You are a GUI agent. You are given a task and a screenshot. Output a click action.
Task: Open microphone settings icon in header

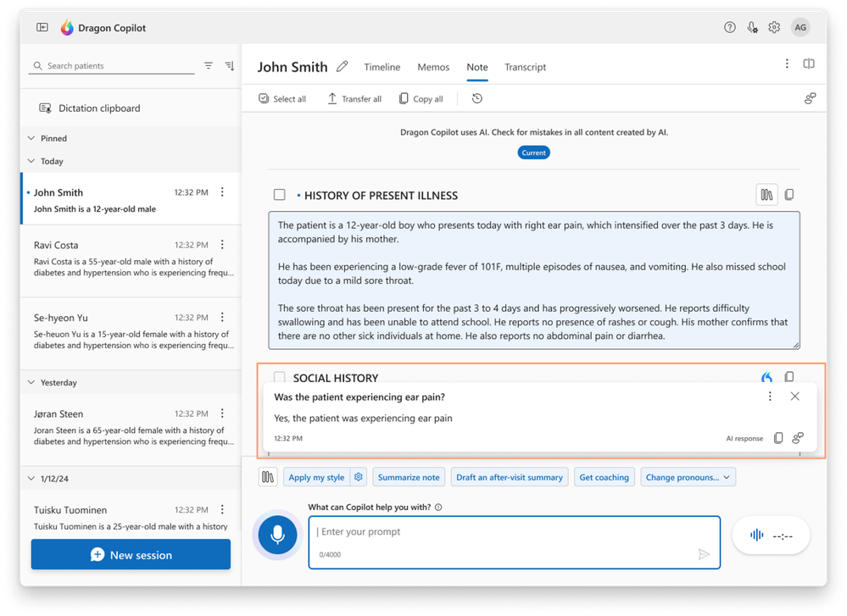(x=752, y=27)
